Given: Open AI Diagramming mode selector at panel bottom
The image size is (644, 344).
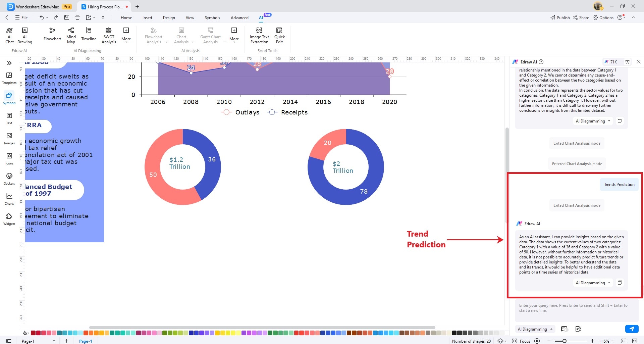Looking at the screenshot, I should tap(535, 329).
